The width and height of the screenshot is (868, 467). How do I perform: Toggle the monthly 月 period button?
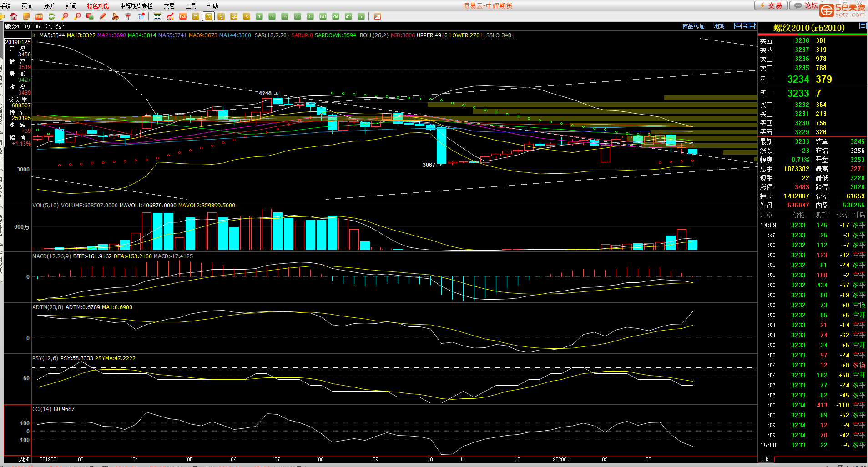(x=221, y=16)
